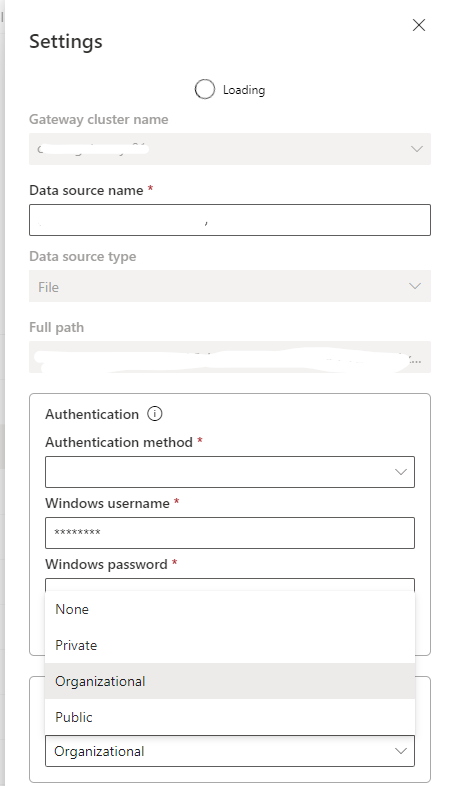Click the Windows password field
The width and height of the screenshot is (455, 786).
point(230,584)
